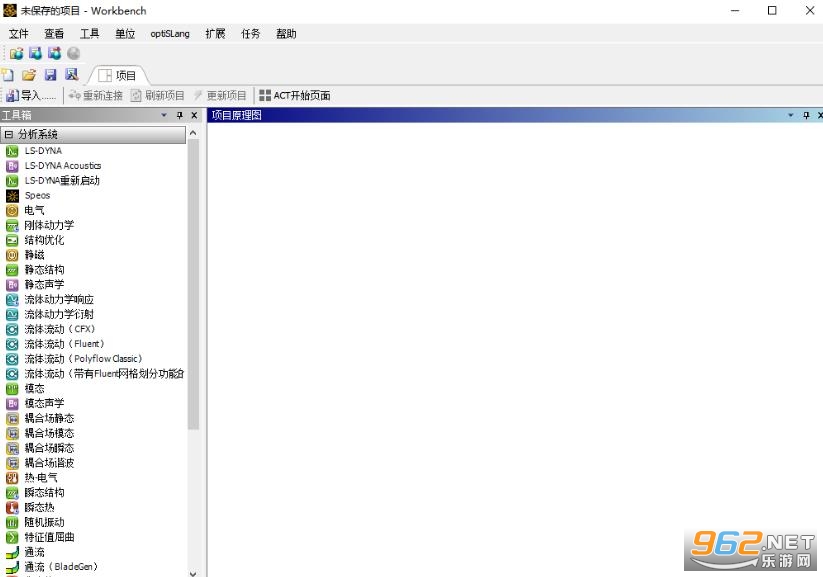
Task: Click the 更新项目 button
Action: click(x=220, y=96)
